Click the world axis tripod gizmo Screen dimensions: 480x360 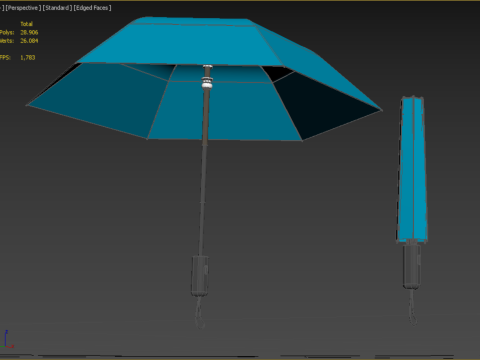click(x=8, y=340)
